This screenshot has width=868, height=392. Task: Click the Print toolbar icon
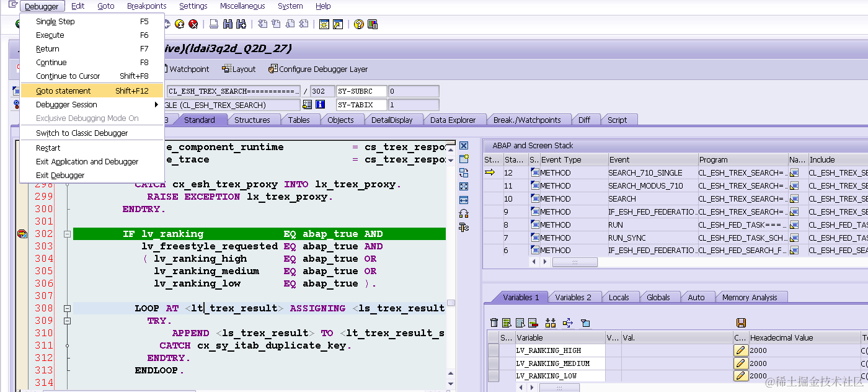(213, 24)
